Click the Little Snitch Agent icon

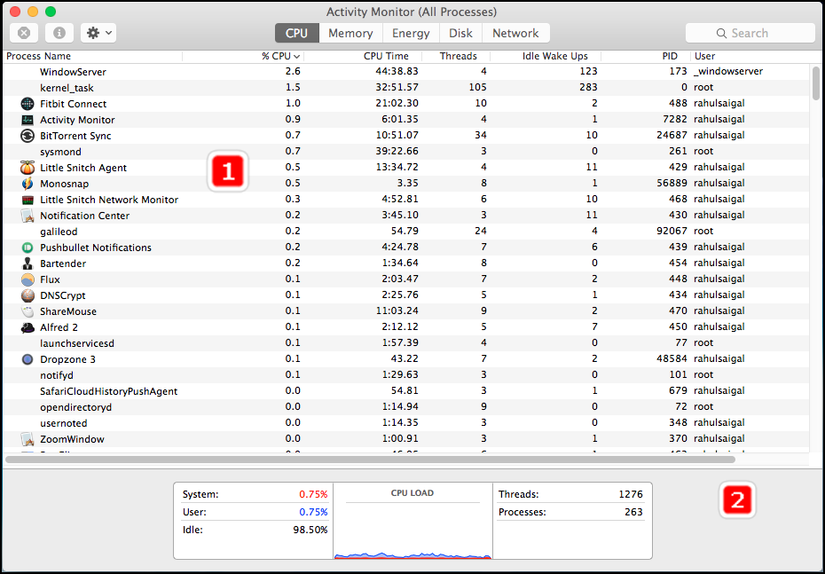[x=27, y=168]
